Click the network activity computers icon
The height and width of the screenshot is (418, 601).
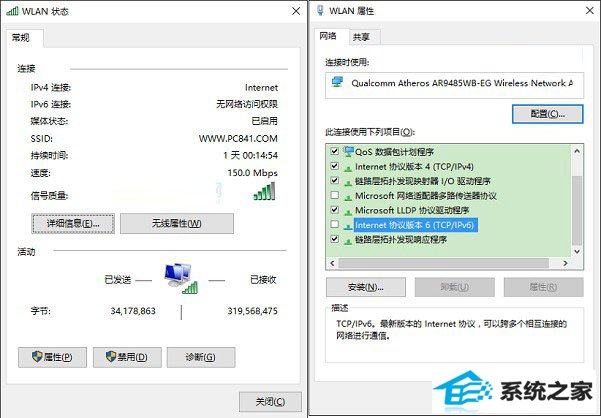pos(181,279)
